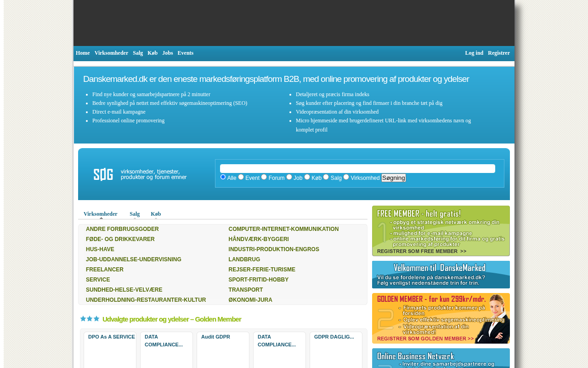
Task: Open the GDPR DAGLIG... product
Action: (x=334, y=337)
